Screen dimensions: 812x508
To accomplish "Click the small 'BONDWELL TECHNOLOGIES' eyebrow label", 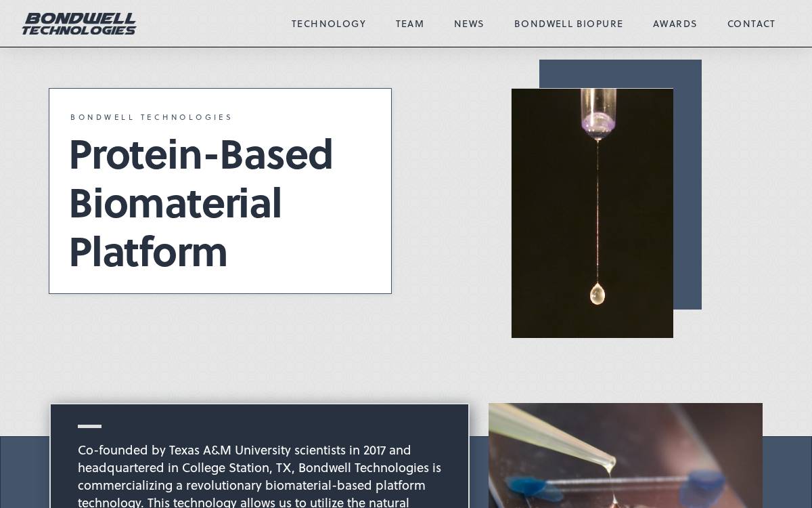I will pos(152,117).
